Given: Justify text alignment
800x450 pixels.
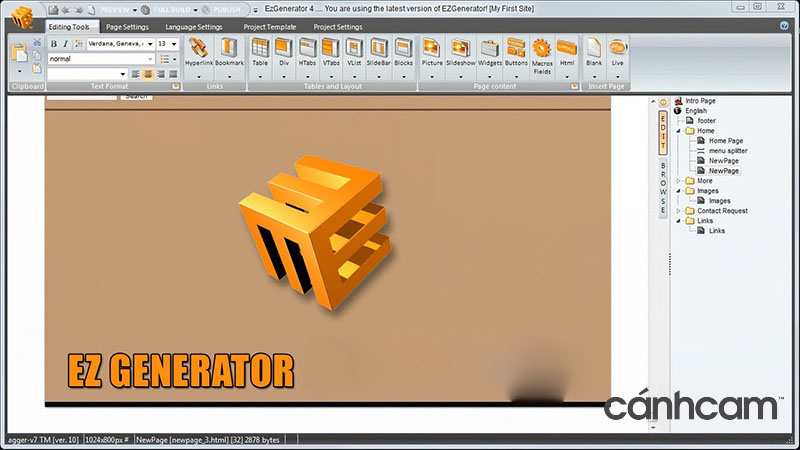Looking at the screenshot, I should pyautogui.click(x=173, y=74).
